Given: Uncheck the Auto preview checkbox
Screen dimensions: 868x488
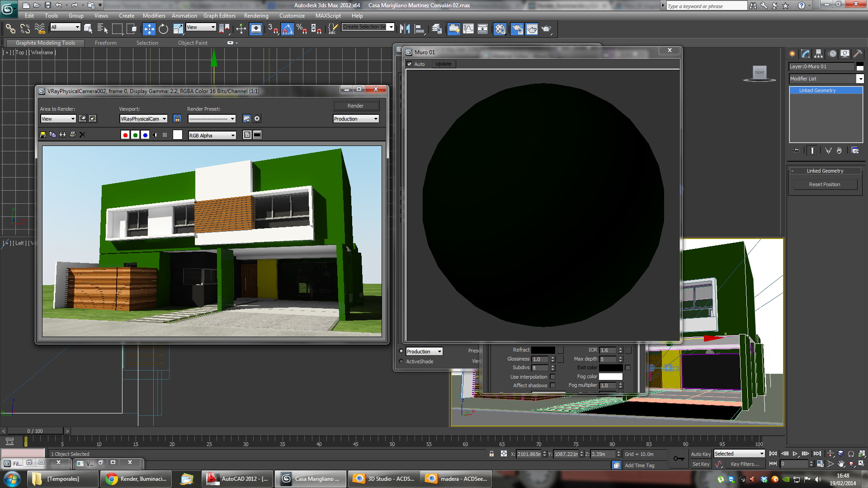Looking at the screenshot, I should pos(410,64).
